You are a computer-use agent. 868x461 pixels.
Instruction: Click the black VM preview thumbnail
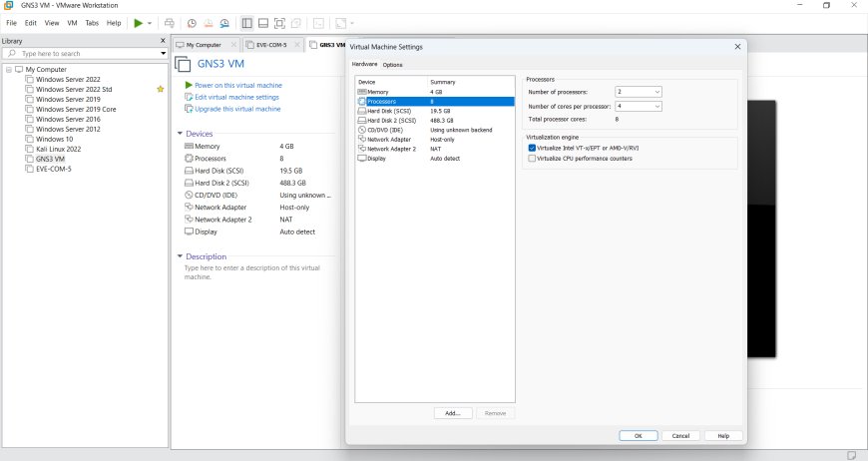click(761, 229)
